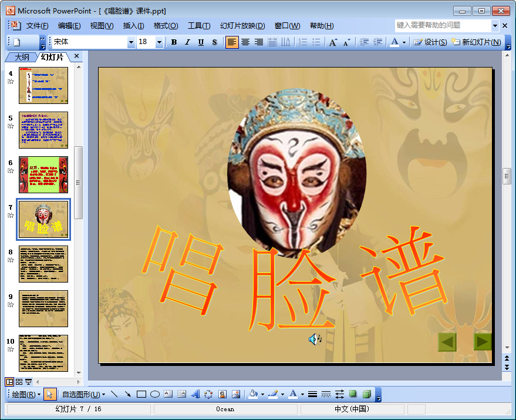Viewport: 516px width, 420px height.
Task: Enable Align Right
Action: (x=259, y=42)
